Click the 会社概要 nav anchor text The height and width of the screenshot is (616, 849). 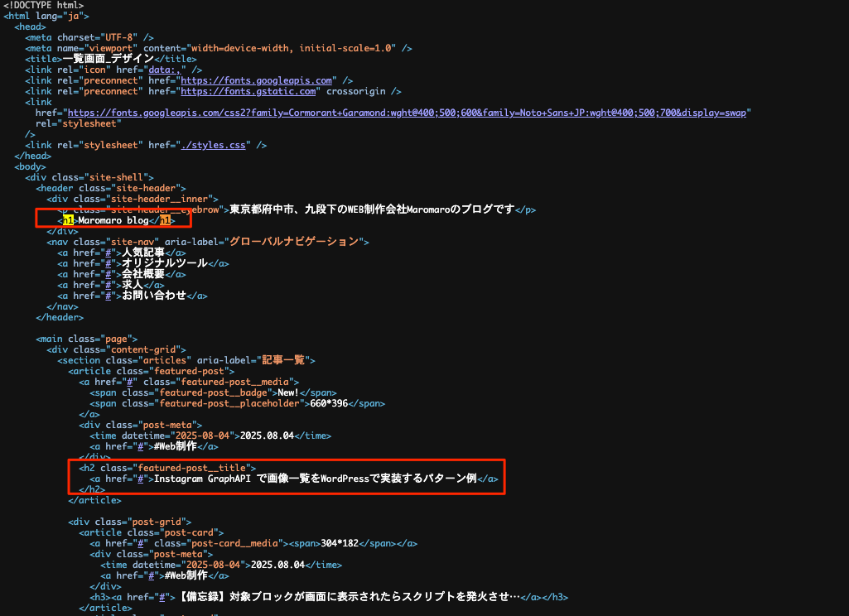click(143, 274)
